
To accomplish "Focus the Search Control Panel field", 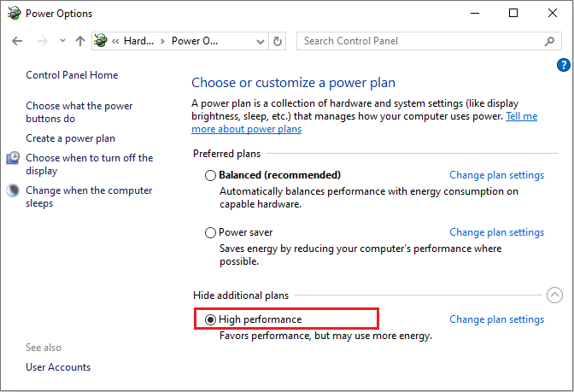I will click(429, 41).
